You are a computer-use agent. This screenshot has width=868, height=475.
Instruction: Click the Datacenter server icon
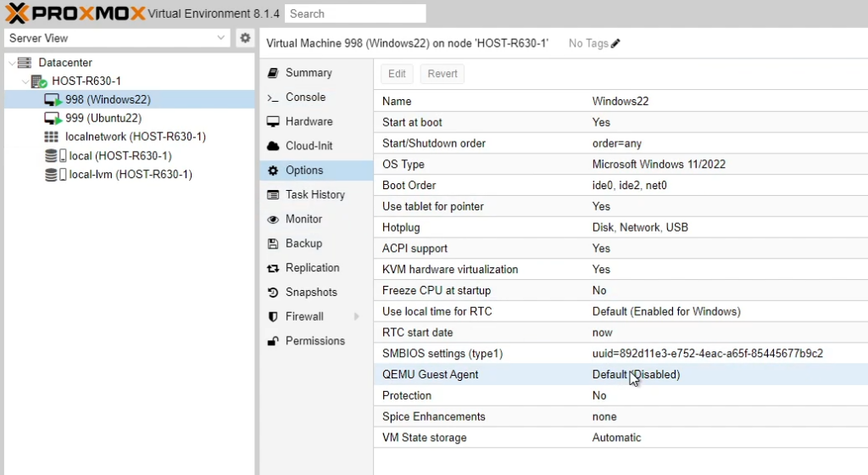[x=25, y=63]
